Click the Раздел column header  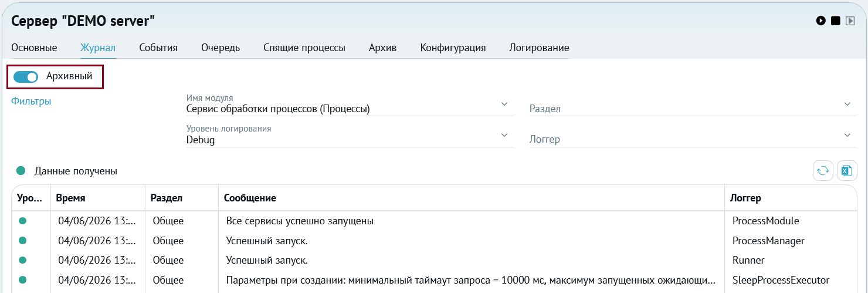point(182,198)
